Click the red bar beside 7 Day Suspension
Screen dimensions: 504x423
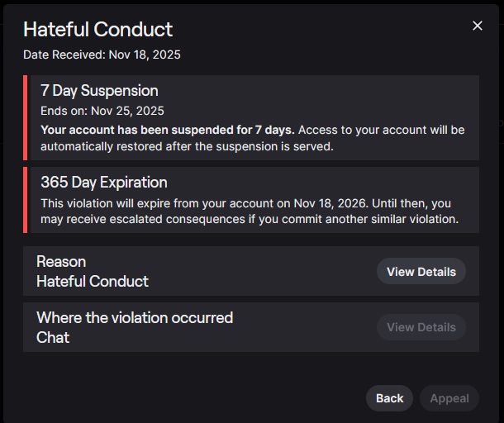click(26, 117)
